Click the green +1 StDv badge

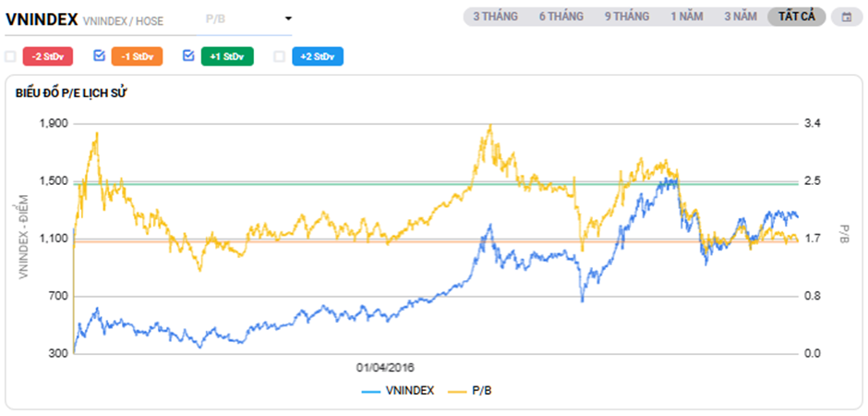(226, 56)
